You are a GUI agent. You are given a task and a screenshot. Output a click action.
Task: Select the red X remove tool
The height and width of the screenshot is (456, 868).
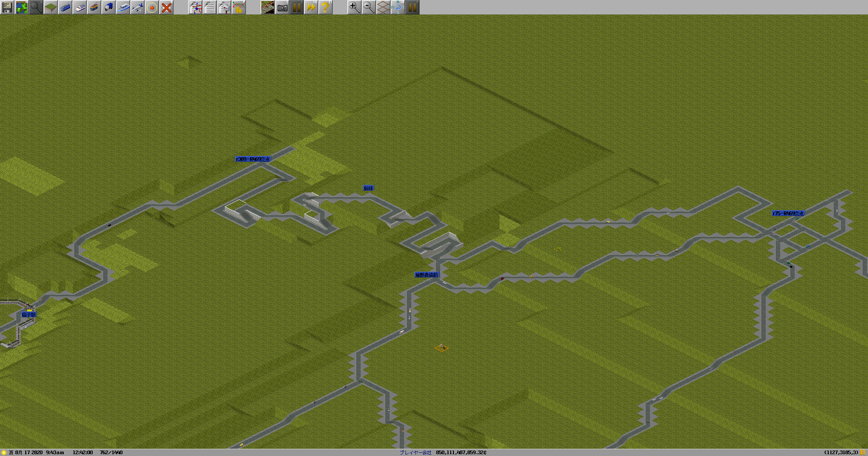coord(166,7)
